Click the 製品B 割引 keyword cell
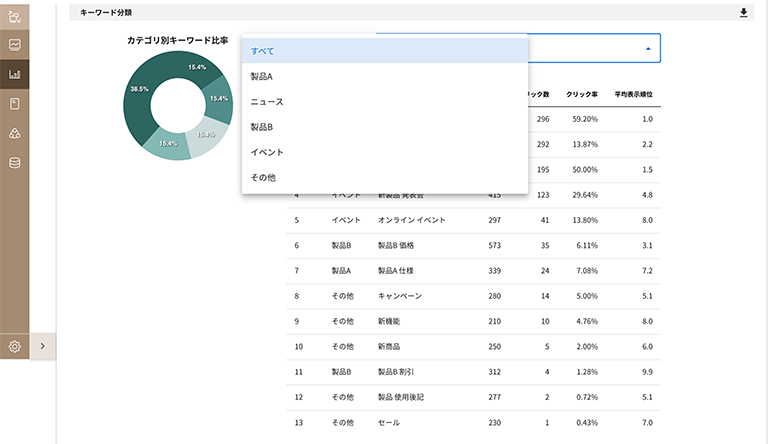Viewport: 768px width, 444px height. 396,372
